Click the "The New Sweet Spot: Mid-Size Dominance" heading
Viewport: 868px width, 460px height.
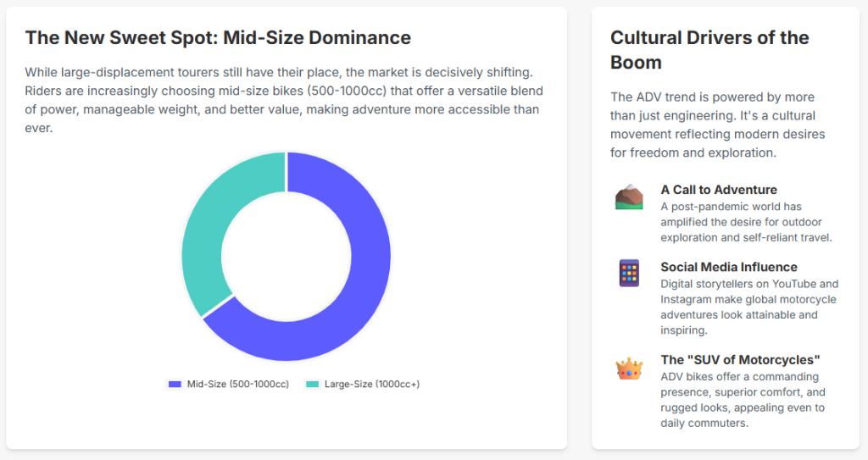218,37
